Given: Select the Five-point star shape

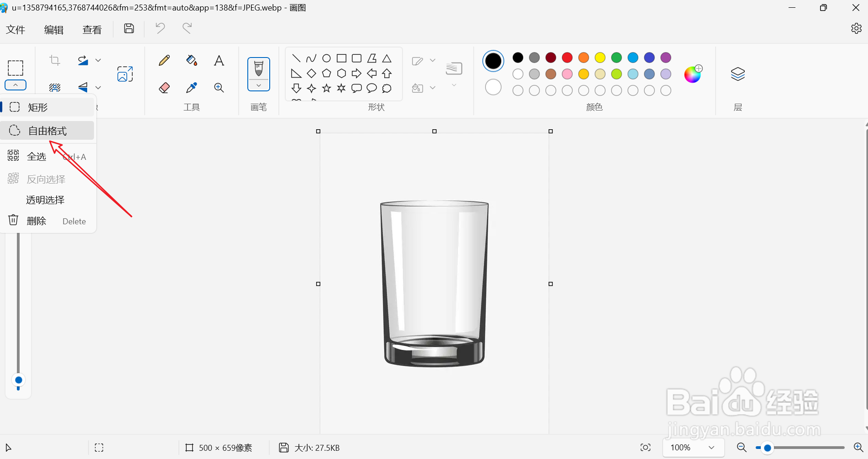Looking at the screenshot, I should [x=326, y=88].
